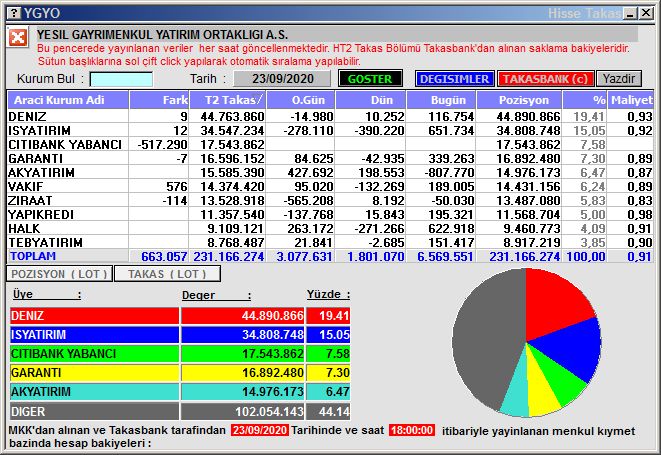
Task: Click the legend percentage 44.14
Action: [334, 412]
